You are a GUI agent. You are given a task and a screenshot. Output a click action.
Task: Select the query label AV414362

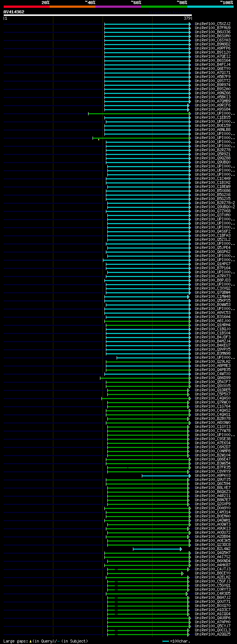pyautogui.click(x=14, y=12)
